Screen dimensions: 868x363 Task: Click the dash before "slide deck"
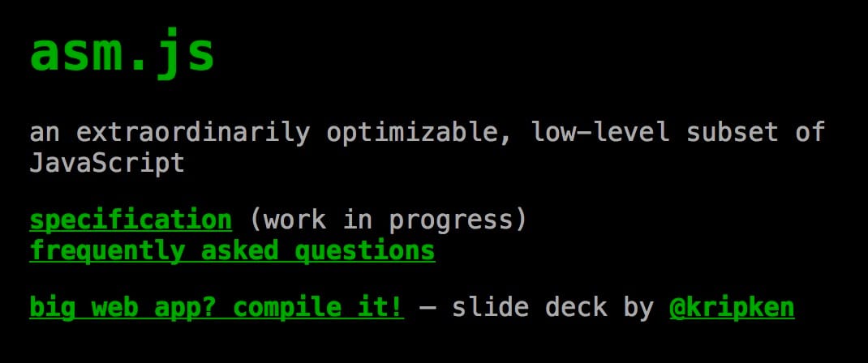[x=428, y=308]
